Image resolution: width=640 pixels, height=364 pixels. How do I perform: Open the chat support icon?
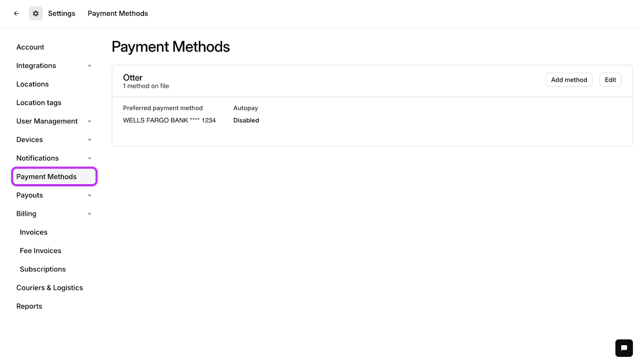click(624, 348)
